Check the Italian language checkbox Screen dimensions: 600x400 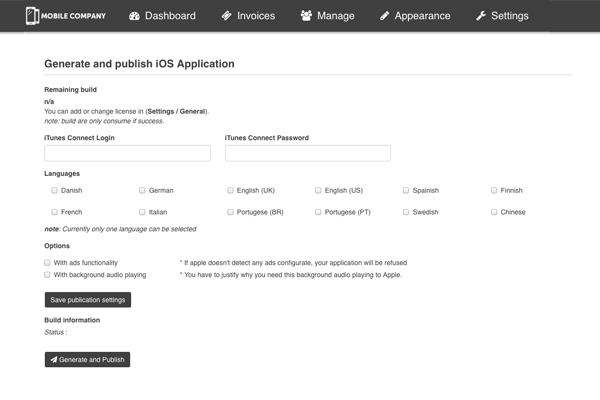[x=142, y=212]
